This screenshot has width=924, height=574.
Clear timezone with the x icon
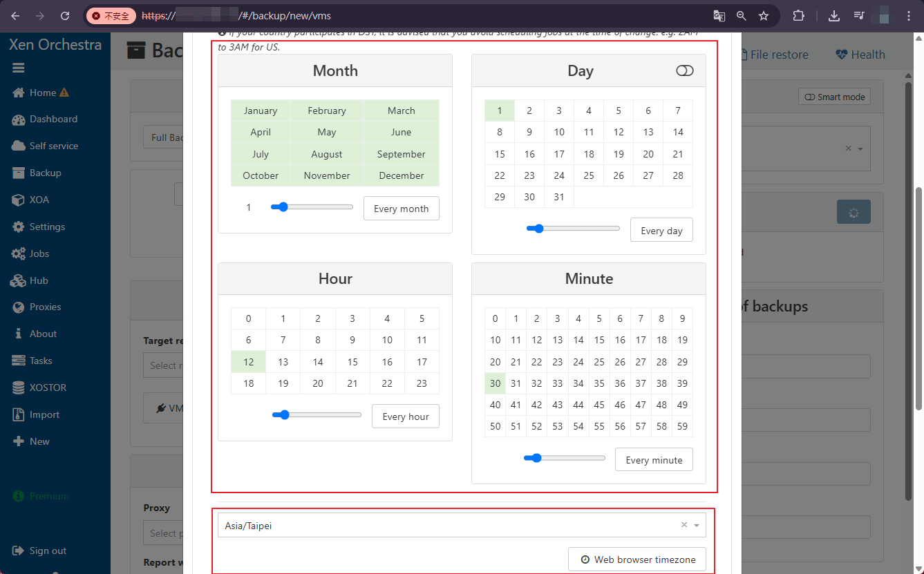tap(683, 525)
